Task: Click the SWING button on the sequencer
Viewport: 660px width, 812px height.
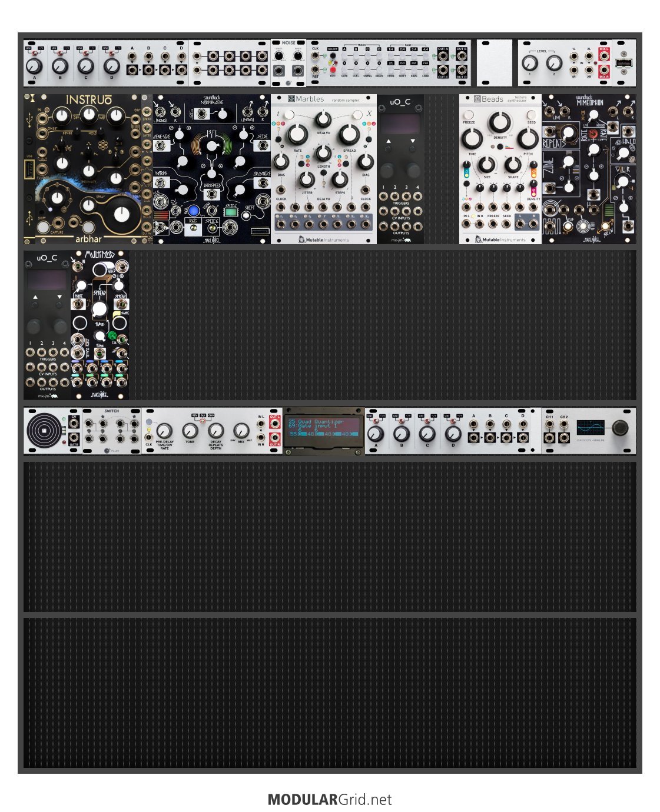Action: (x=367, y=70)
